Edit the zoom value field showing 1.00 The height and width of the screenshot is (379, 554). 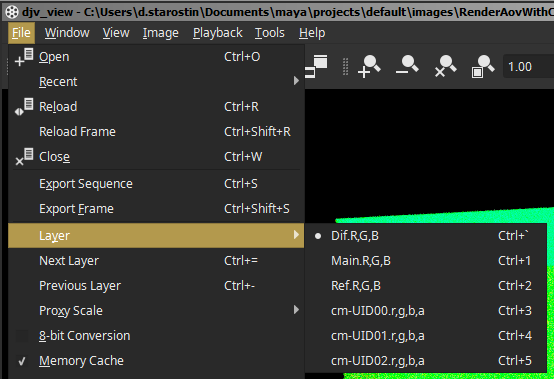pyautogui.click(x=529, y=66)
